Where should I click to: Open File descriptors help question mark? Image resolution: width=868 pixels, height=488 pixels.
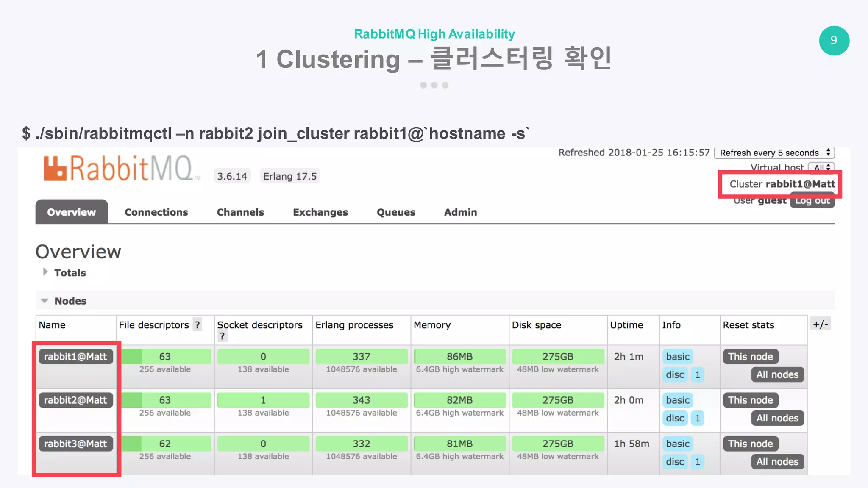coord(197,325)
